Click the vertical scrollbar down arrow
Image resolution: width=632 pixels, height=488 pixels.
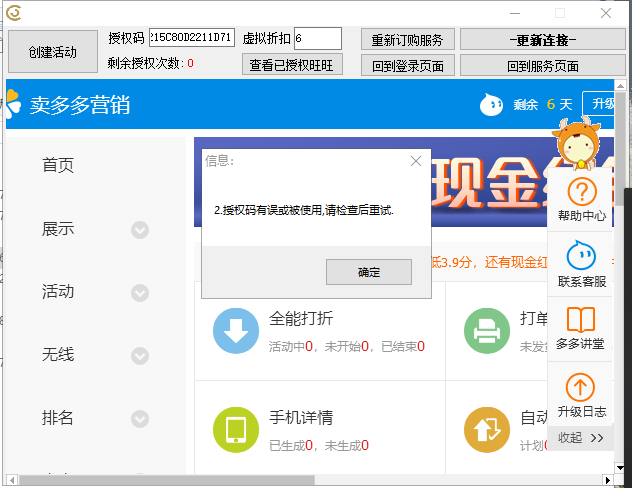click(x=620, y=467)
